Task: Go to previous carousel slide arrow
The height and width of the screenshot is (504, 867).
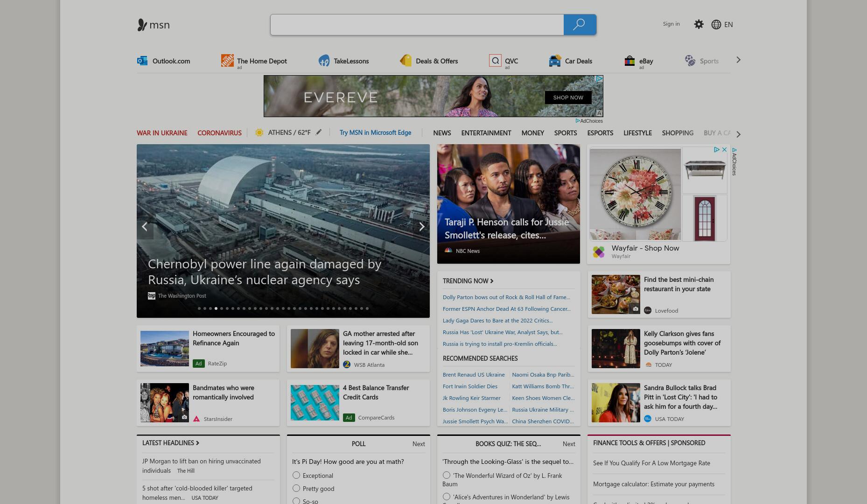Action: click(145, 227)
